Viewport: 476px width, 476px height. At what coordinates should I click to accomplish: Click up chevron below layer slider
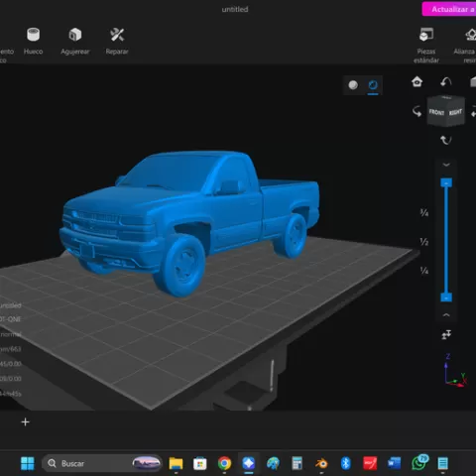(446, 315)
